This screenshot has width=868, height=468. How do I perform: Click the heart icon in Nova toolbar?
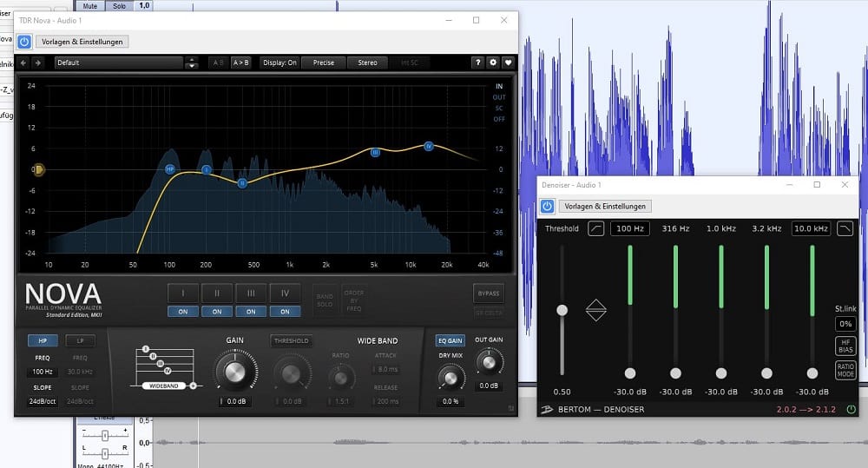(x=508, y=63)
